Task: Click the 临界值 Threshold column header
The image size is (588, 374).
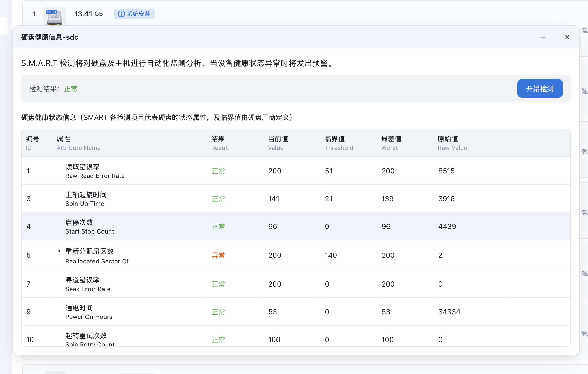Action: pos(339,143)
